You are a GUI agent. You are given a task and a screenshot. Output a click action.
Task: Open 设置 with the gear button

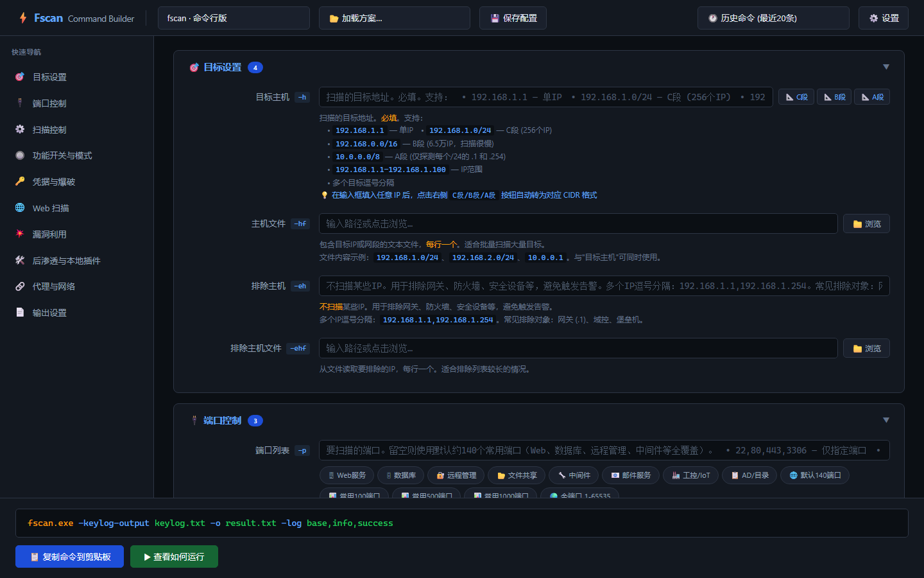884,18
